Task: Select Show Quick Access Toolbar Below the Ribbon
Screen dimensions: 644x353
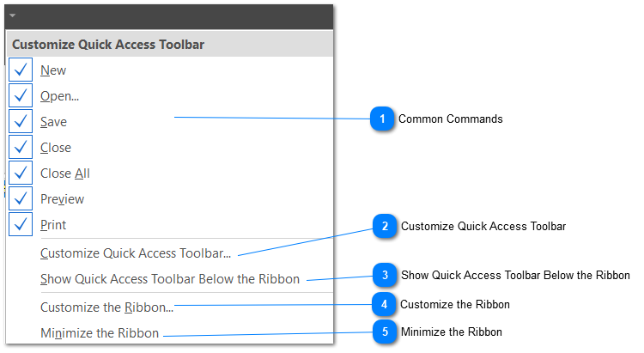Action: 170,279
